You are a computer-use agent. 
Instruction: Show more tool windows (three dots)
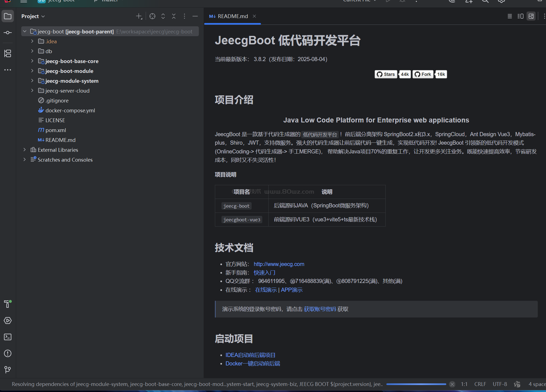coord(8,70)
